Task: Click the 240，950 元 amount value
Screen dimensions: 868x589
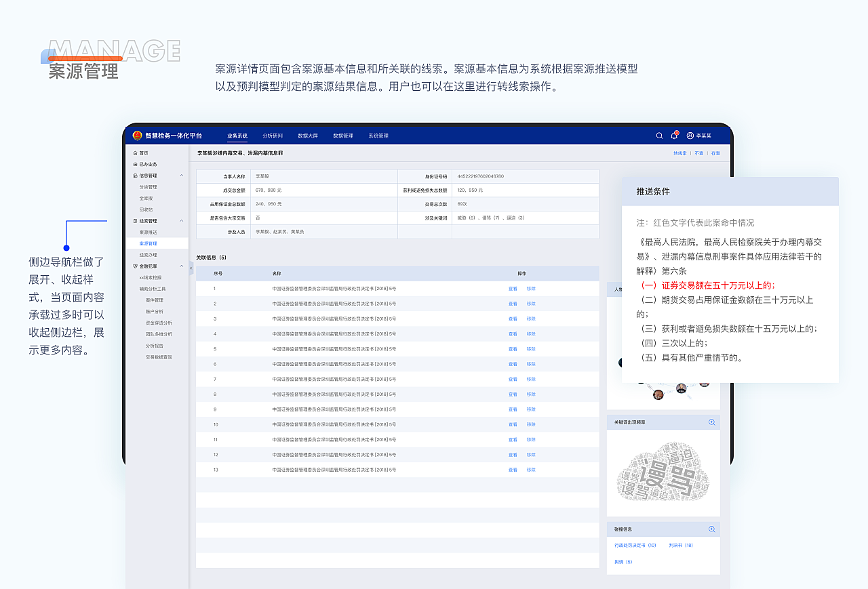Action: pos(269,204)
